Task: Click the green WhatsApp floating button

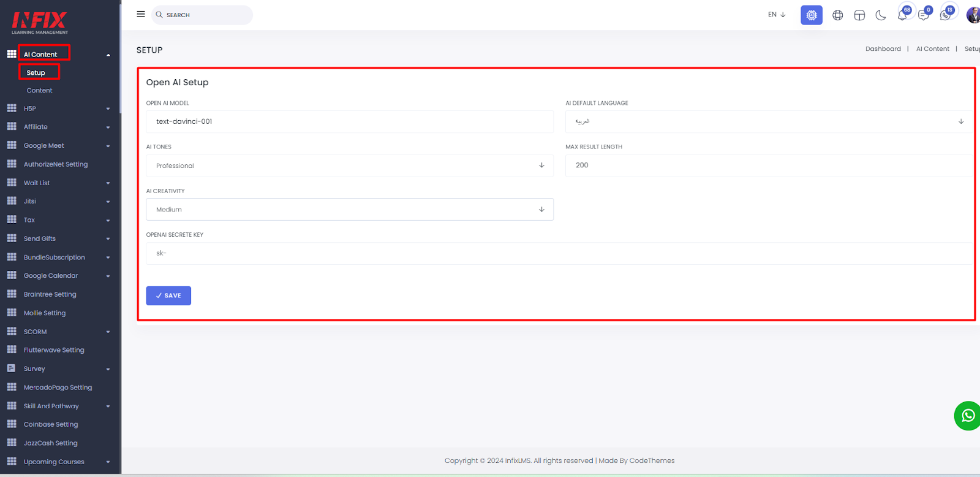Action: point(967,416)
